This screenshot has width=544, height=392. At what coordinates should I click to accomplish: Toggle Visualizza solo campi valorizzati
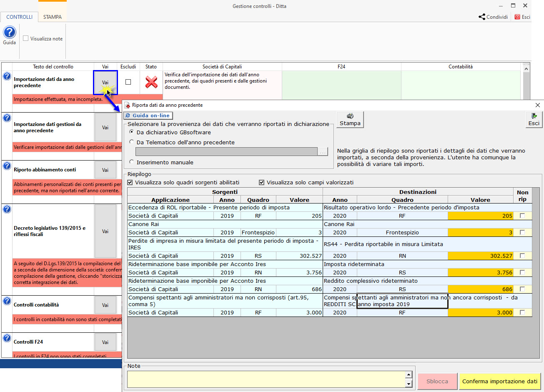(x=262, y=182)
